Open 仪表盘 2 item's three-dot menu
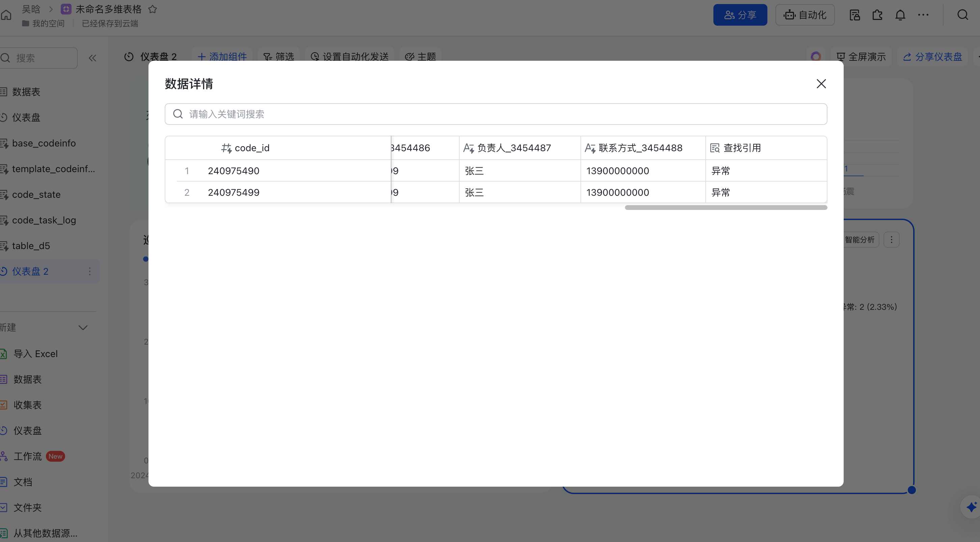 90,271
